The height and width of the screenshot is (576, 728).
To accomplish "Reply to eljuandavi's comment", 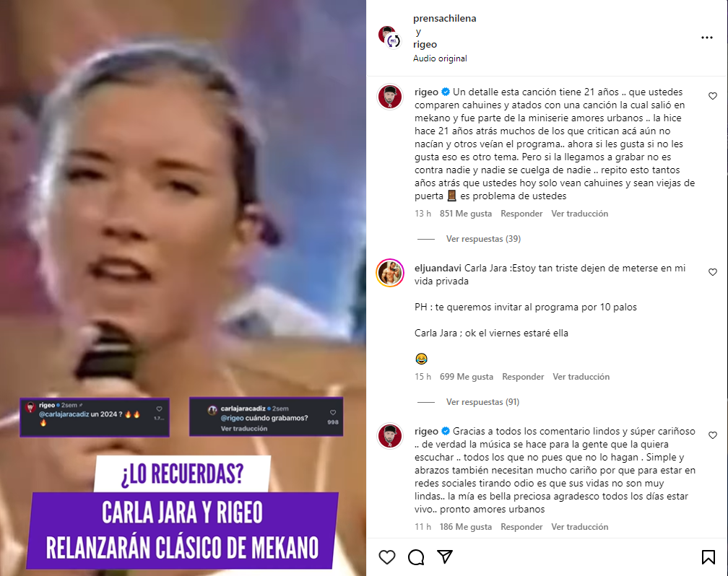I will click(523, 376).
